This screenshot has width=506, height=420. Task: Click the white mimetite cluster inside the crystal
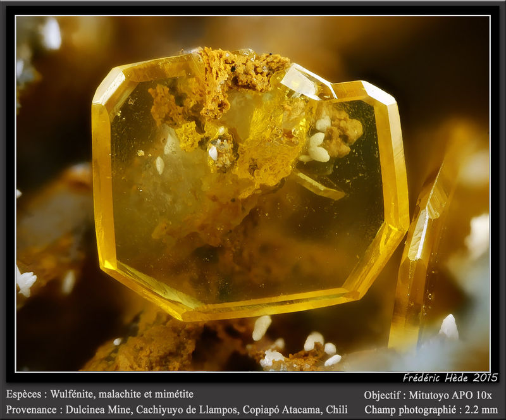(x=317, y=145)
